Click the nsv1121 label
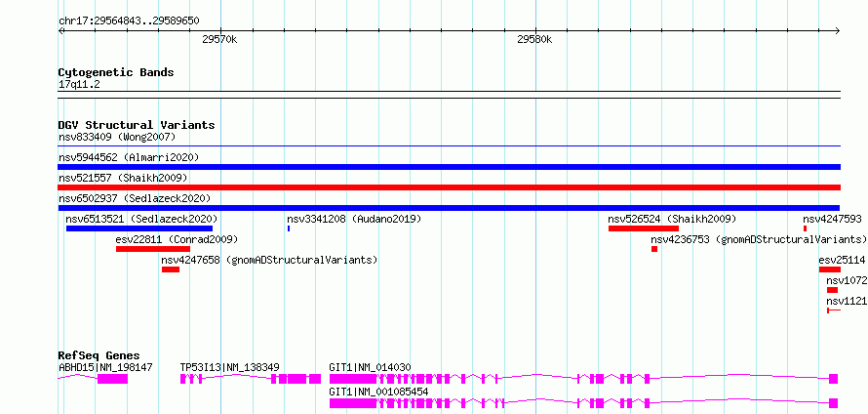This screenshot has width=868, height=414. click(x=847, y=301)
